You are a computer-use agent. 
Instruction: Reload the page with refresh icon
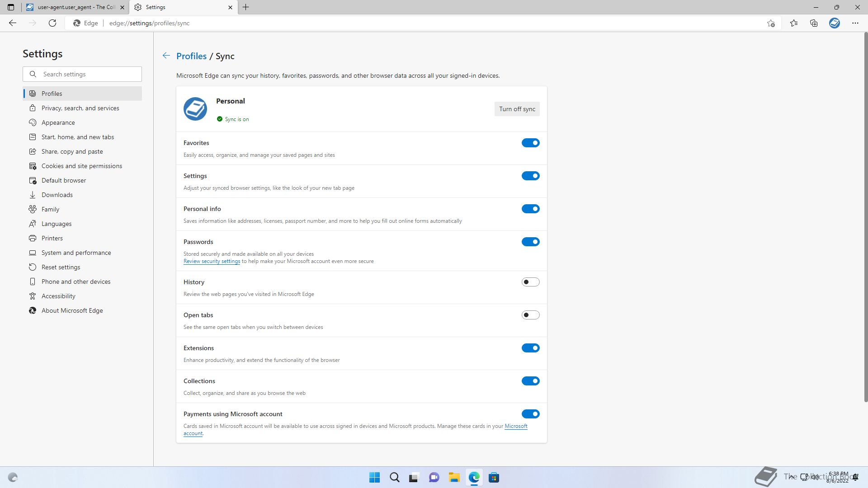coord(52,23)
